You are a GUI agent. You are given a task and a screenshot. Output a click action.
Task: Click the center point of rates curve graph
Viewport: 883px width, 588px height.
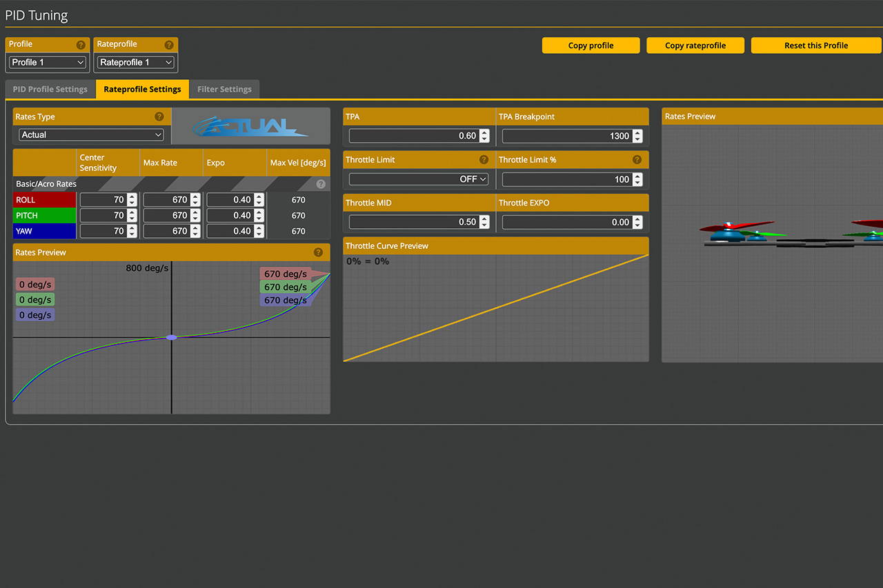pos(172,337)
